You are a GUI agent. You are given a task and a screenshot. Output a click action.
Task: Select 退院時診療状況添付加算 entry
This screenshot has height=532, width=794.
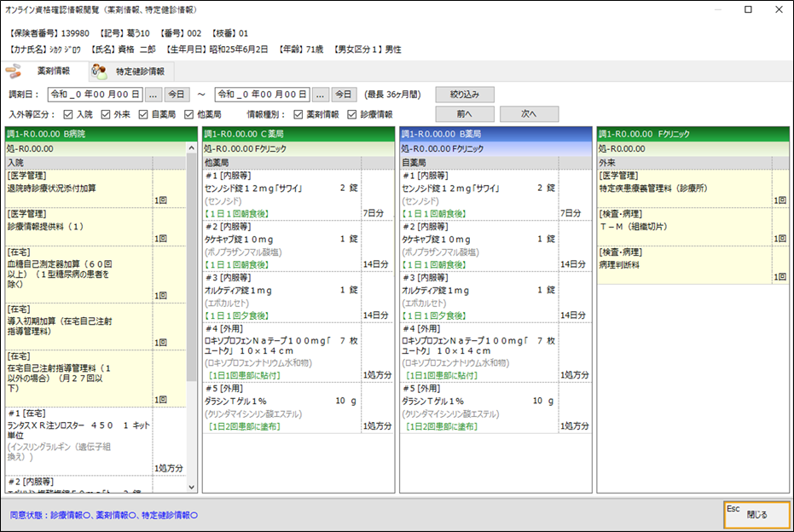point(96,188)
